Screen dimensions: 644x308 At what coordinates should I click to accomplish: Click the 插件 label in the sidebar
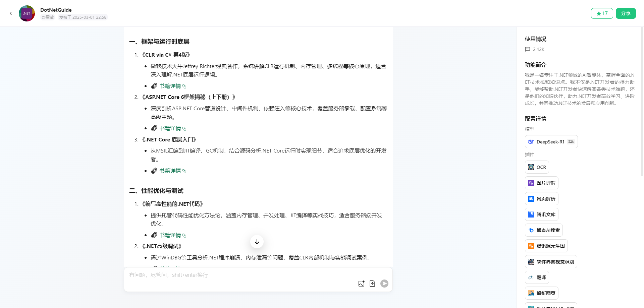(x=530, y=155)
